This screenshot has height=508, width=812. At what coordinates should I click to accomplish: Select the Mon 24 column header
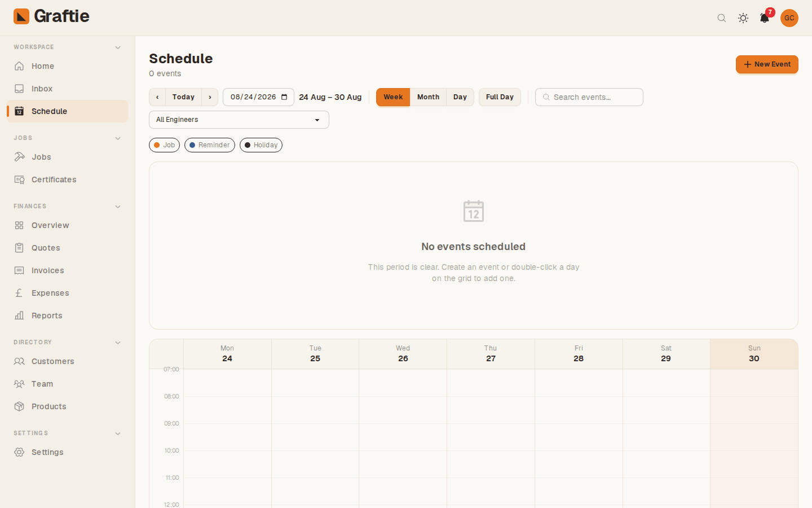coord(227,354)
